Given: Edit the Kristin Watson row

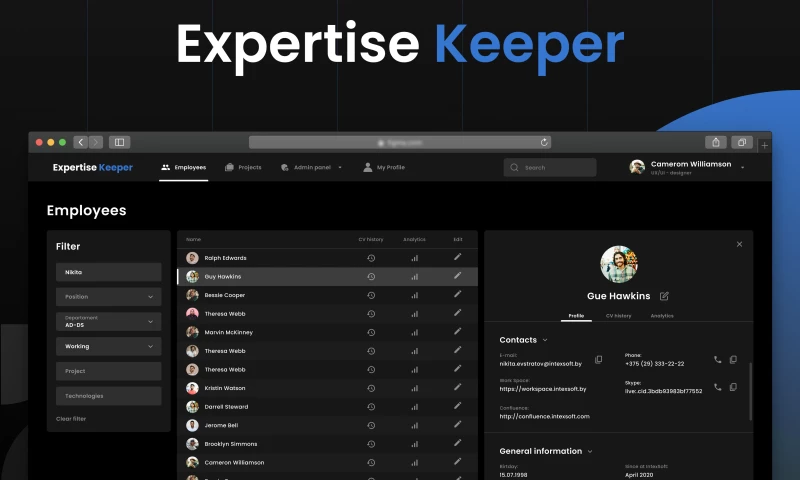Looking at the screenshot, I should pyautogui.click(x=458, y=387).
